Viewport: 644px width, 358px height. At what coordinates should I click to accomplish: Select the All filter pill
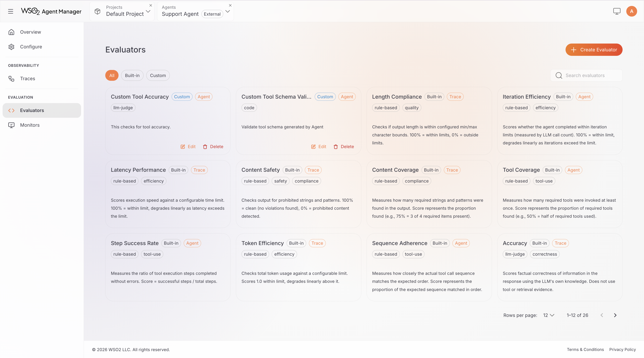[x=112, y=75]
